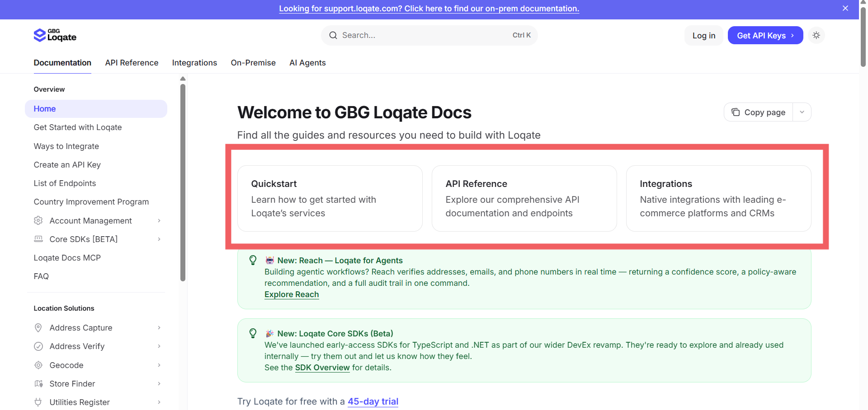This screenshot has height=410, width=868.
Task: Open the On-Premise tab
Action: click(253, 63)
